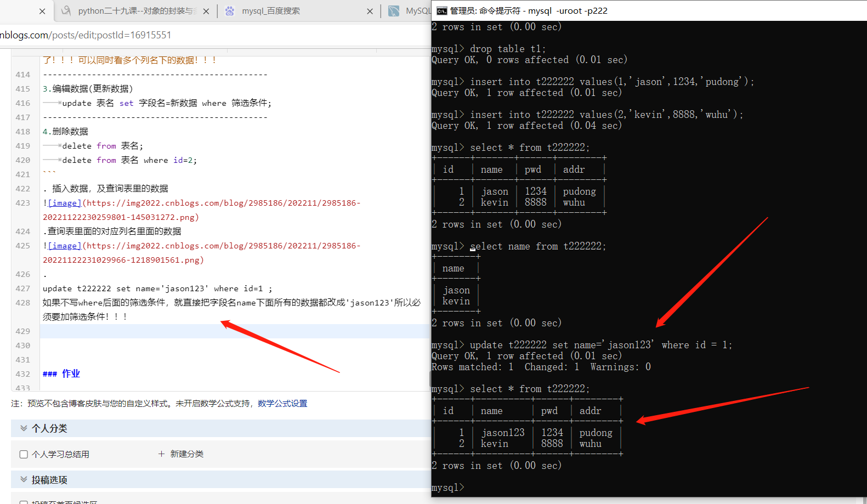The image size is (867, 504).
Task: Collapse the 个人分类 section
Action: pyautogui.click(x=24, y=428)
